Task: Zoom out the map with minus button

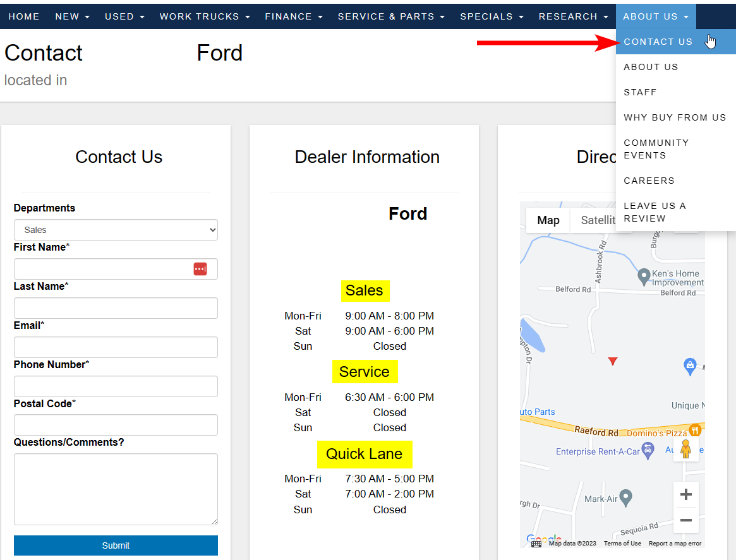Action: pyautogui.click(x=686, y=520)
